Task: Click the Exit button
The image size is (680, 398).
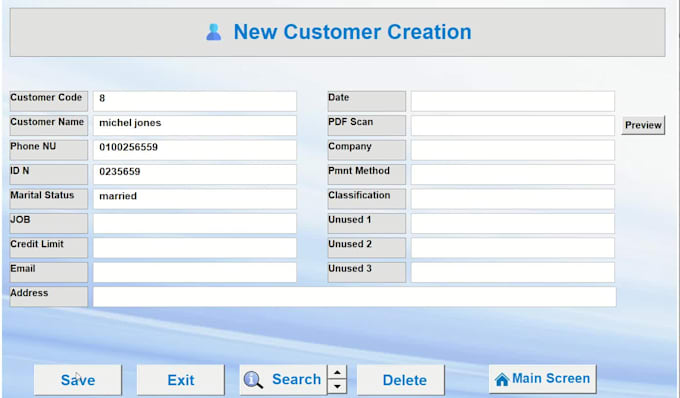Action: [x=181, y=380]
